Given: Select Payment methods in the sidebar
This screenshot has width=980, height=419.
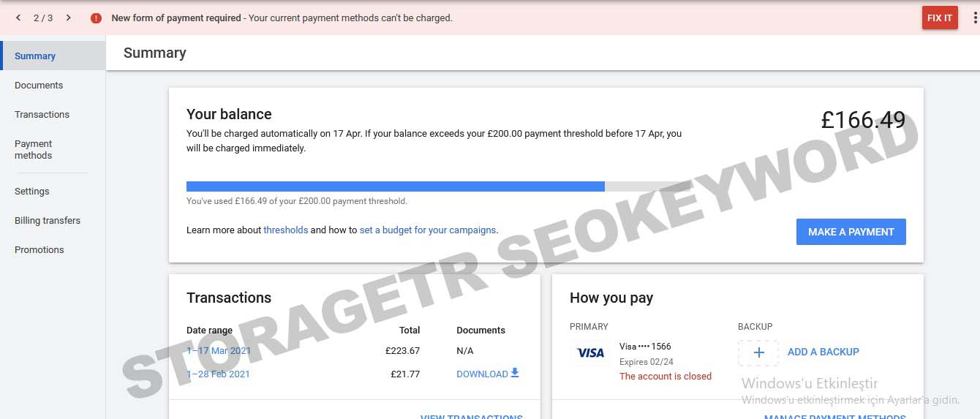Looking at the screenshot, I should tap(34, 150).
